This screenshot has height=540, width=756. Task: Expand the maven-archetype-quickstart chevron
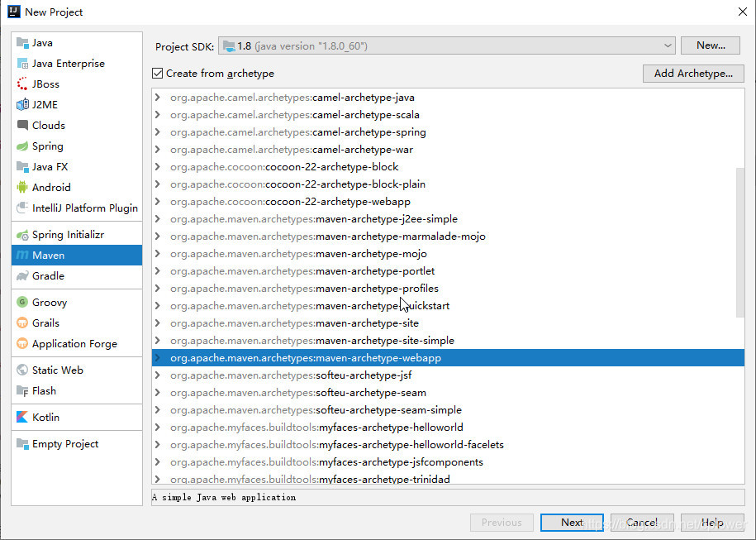[158, 306]
